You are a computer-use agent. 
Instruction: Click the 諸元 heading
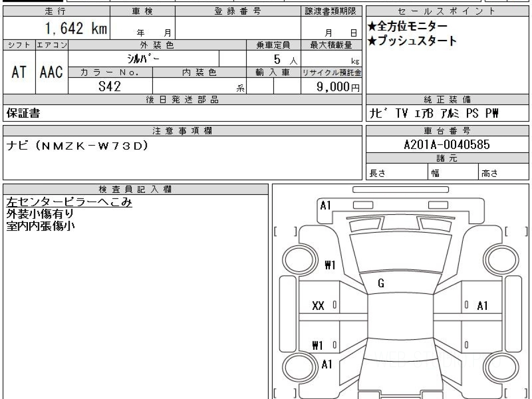tap(447, 158)
